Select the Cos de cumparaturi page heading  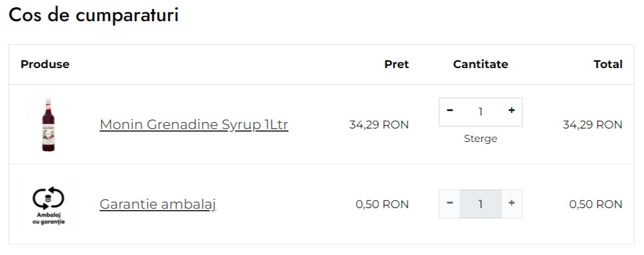pos(94,15)
